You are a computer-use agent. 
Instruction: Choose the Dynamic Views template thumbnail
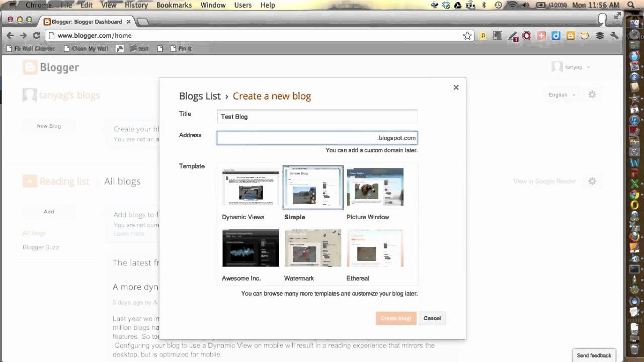251,187
